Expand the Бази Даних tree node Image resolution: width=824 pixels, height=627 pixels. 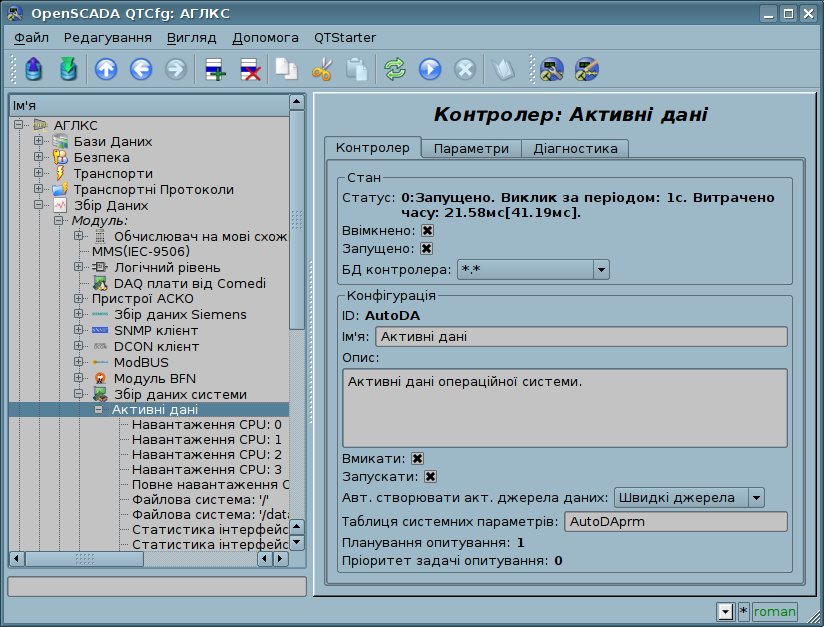coord(39,141)
